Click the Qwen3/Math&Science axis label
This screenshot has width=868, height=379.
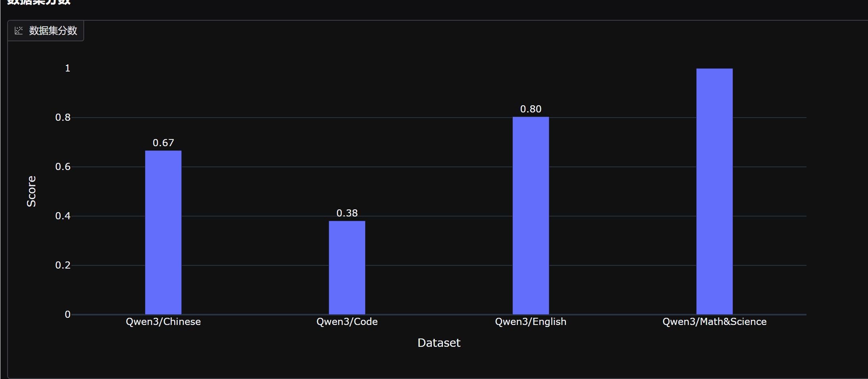click(714, 321)
